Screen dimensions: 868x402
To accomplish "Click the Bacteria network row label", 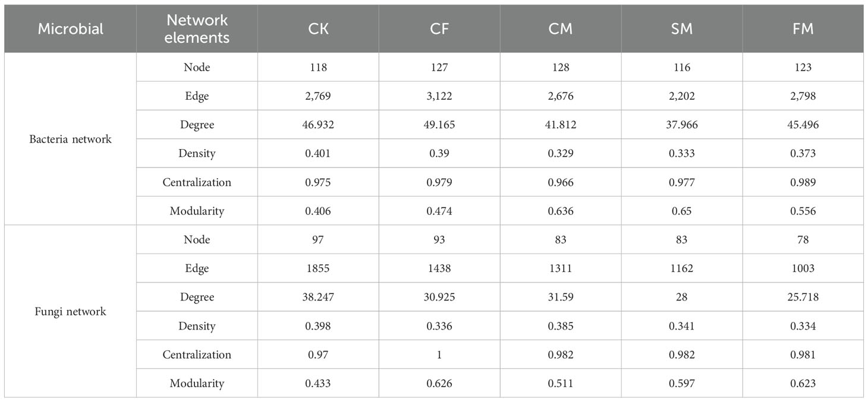I will [71, 140].
